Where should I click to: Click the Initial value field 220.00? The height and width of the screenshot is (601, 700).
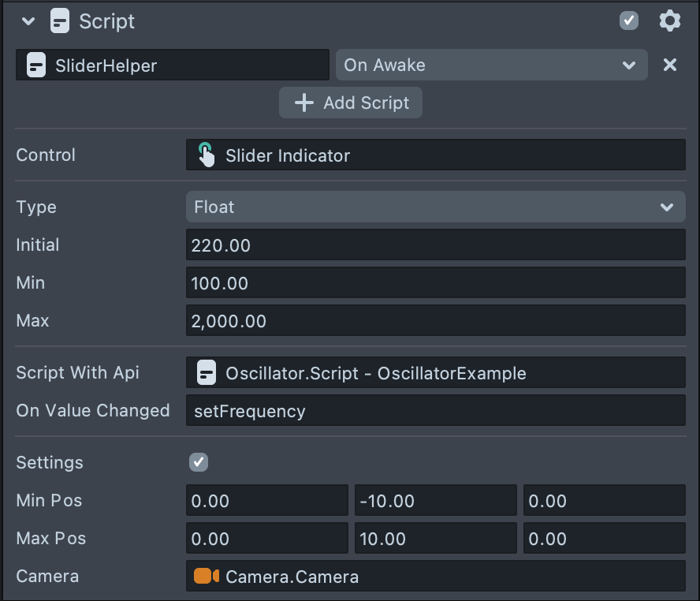(435, 245)
